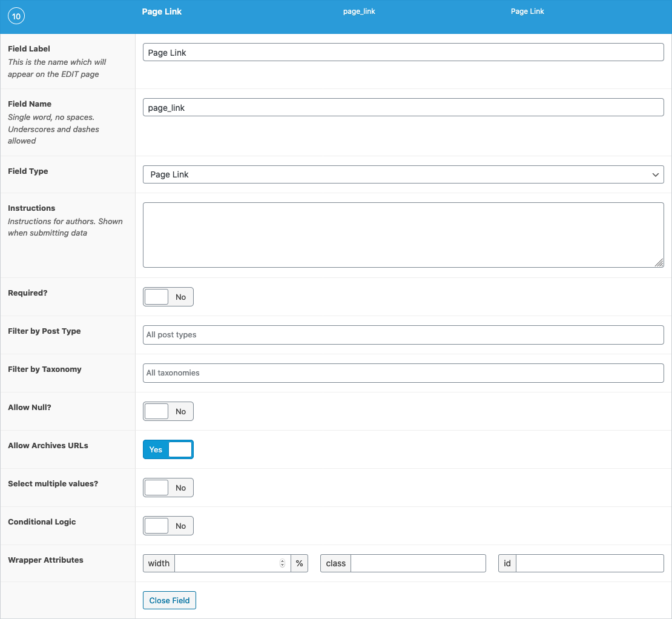This screenshot has height=619, width=672.
Task: Click the wrapper class input field
Action: 418,564
